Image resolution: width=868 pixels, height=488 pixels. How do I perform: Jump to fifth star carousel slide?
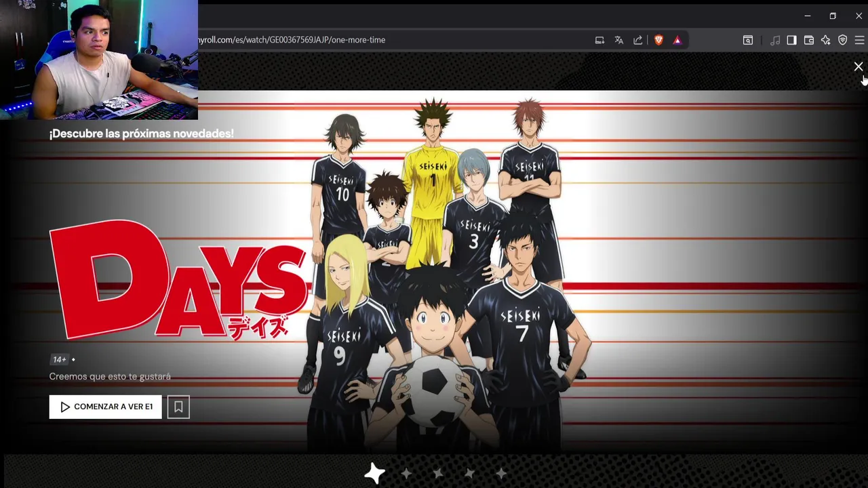pyautogui.click(x=501, y=473)
